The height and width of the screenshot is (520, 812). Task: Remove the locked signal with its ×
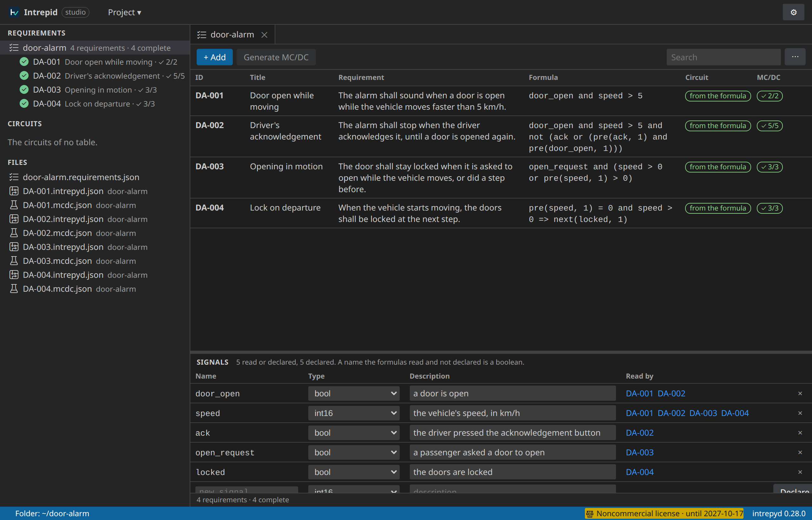[800, 472]
